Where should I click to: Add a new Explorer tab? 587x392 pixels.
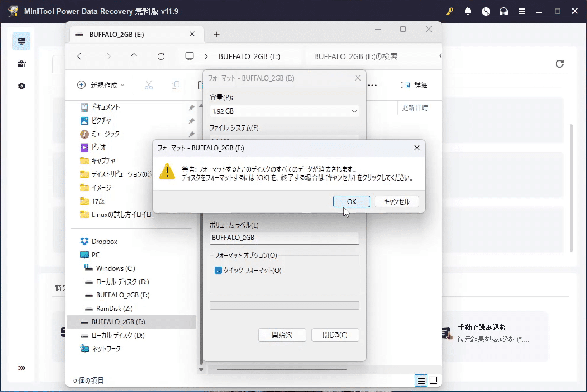pyautogui.click(x=216, y=35)
